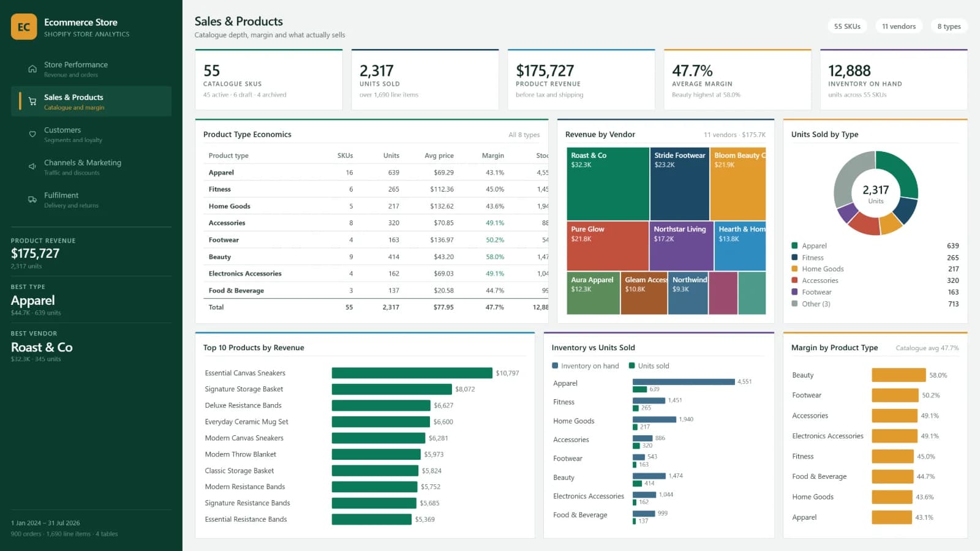The height and width of the screenshot is (551, 980).
Task: Navigate to the Fulfilment page
Action: [x=91, y=200]
